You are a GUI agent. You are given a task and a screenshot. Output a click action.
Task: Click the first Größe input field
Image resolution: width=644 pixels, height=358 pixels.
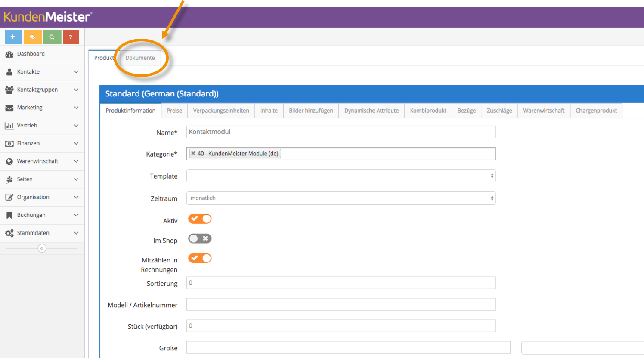pos(348,347)
